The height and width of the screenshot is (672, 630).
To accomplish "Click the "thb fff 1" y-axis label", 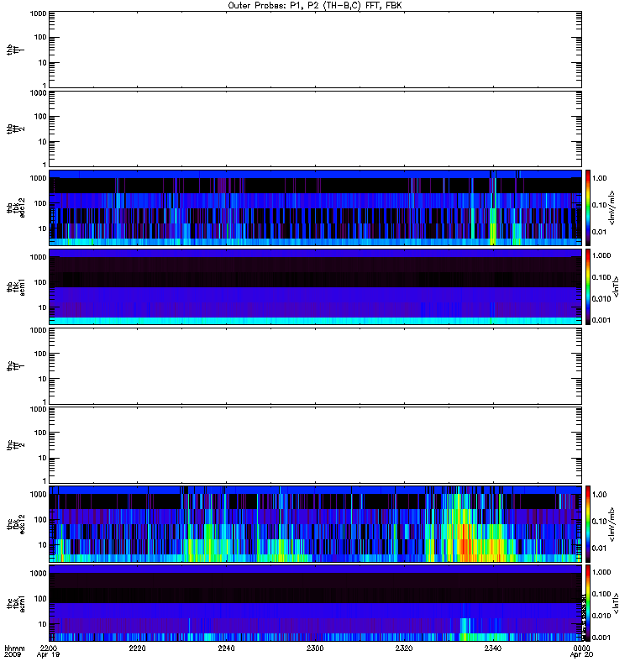I will pos(15,50).
